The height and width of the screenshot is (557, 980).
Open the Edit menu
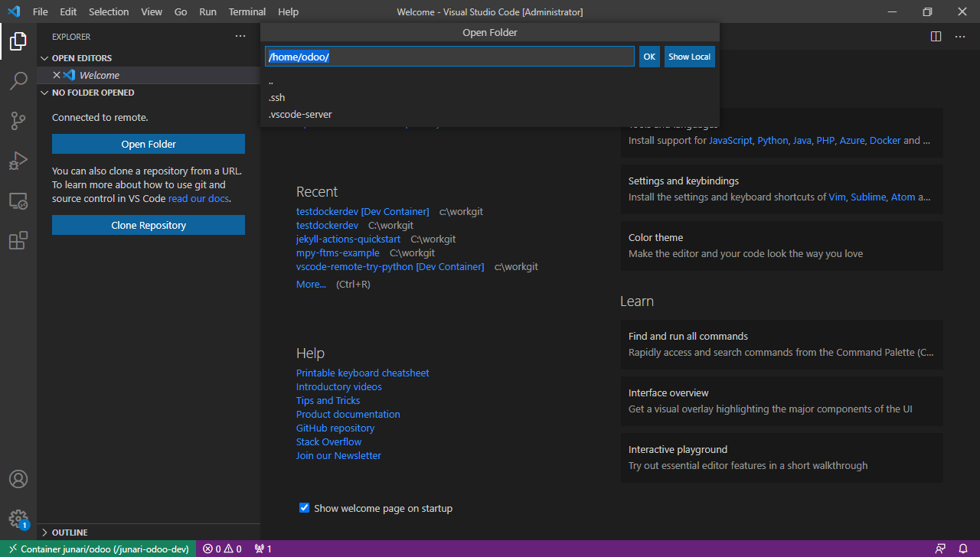click(68, 11)
